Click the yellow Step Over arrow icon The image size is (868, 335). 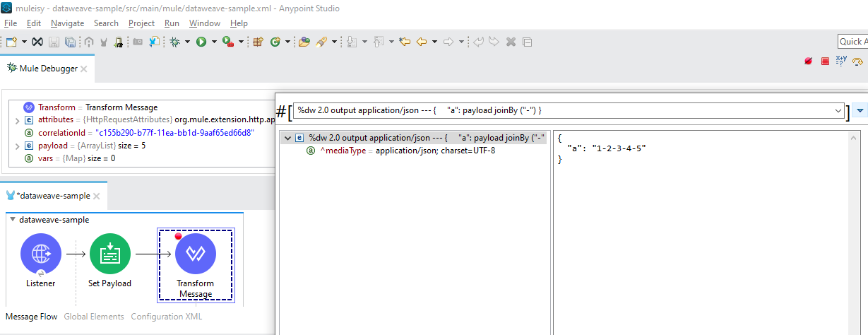[858, 61]
